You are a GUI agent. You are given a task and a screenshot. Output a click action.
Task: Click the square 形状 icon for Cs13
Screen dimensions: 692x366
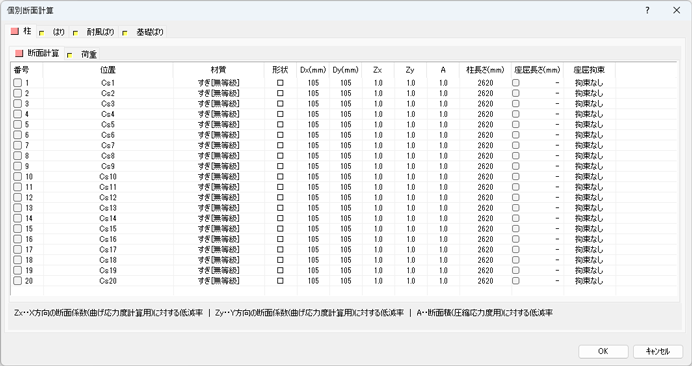click(280, 208)
